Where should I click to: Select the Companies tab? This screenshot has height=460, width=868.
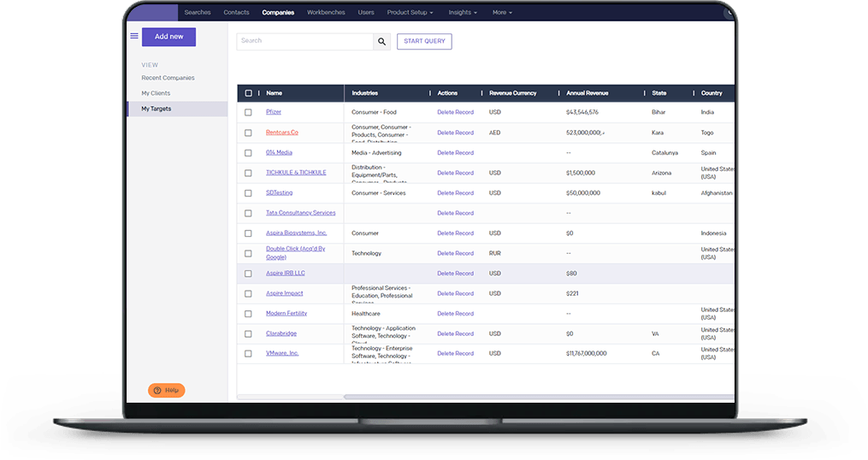point(278,12)
